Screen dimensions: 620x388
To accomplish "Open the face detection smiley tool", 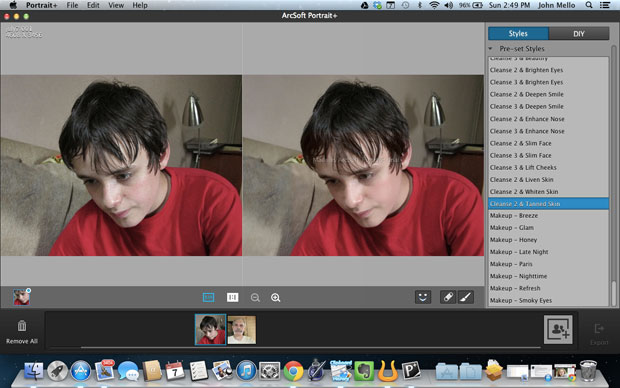I will tap(423, 297).
